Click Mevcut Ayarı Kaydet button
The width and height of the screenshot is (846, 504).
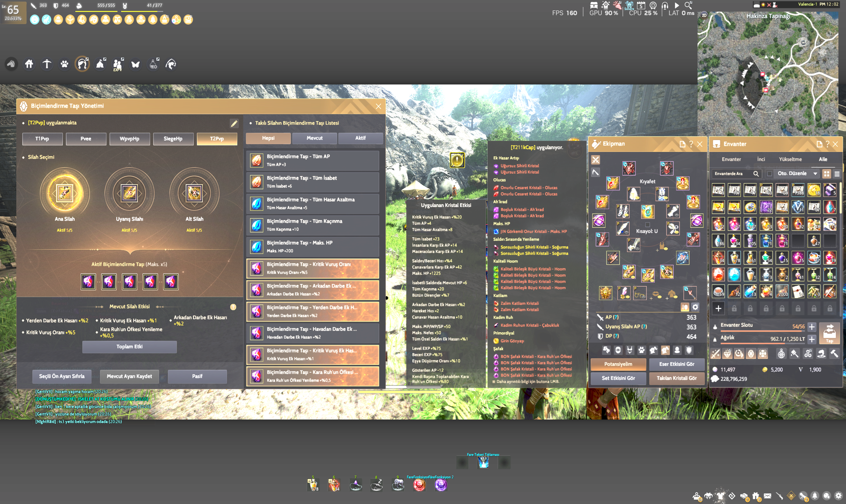[x=129, y=376]
